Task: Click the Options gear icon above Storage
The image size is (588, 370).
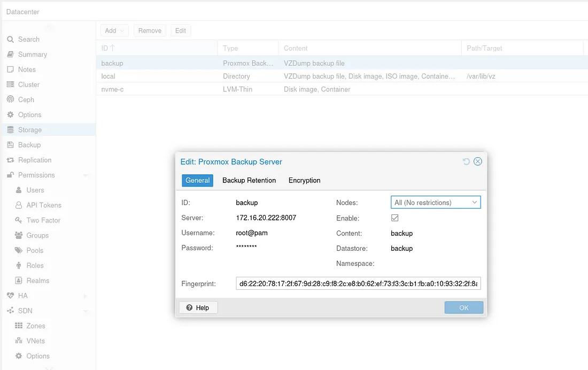Action: pyautogui.click(x=10, y=114)
